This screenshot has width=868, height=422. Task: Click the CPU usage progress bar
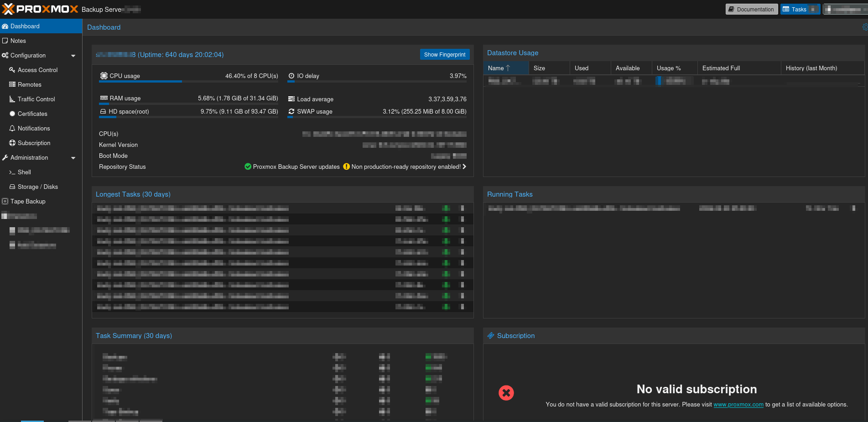click(x=188, y=82)
